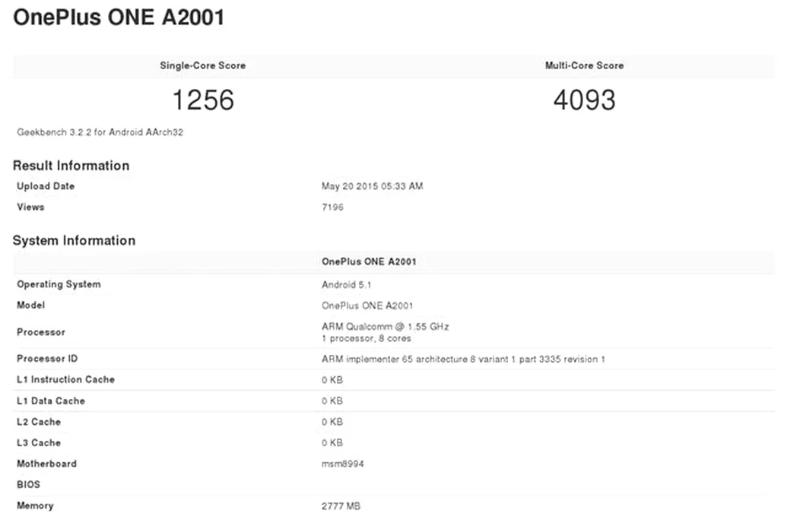The width and height of the screenshot is (787, 532).
Task: Click the OnePlus ONE A2001 page title
Action: (119, 18)
